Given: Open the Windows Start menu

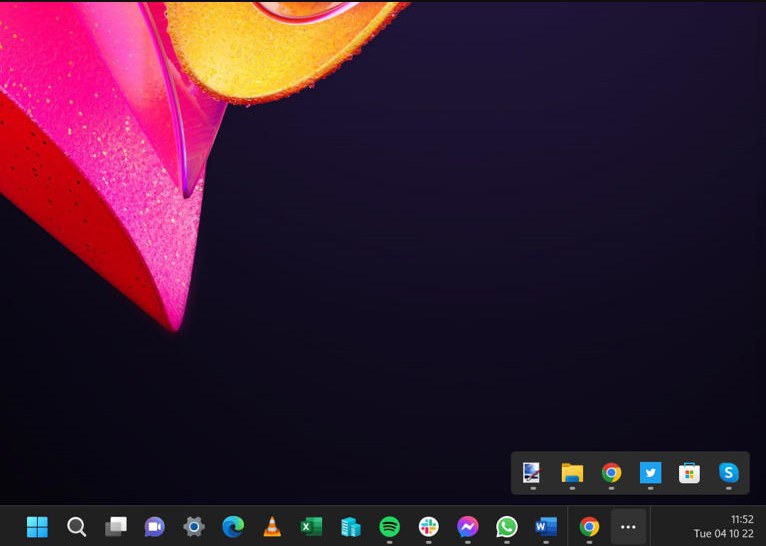Looking at the screenshot, I should (x=37, y=527).
